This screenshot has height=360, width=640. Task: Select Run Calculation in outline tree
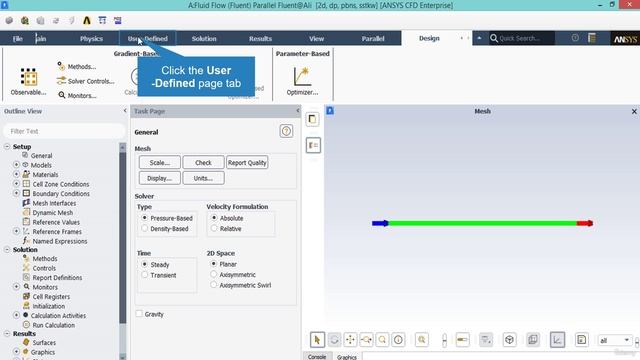pos(53,325)
